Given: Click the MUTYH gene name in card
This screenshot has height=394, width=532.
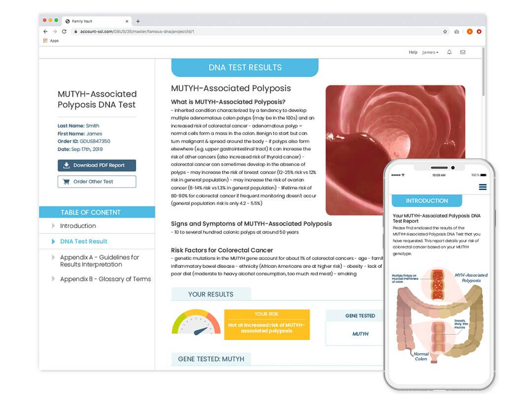Looking at the screenshot, I should [x=360, y=334].
